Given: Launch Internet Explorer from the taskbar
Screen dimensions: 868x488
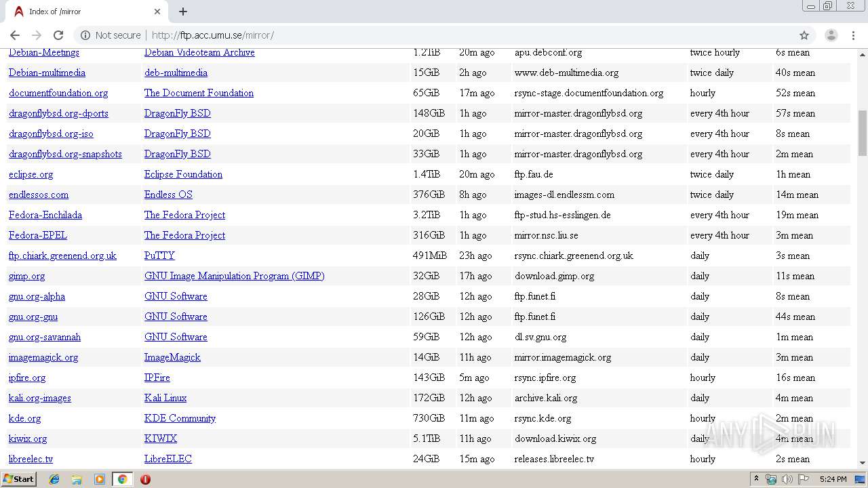Looking at the screenshot, I should [x=54, y=479].
